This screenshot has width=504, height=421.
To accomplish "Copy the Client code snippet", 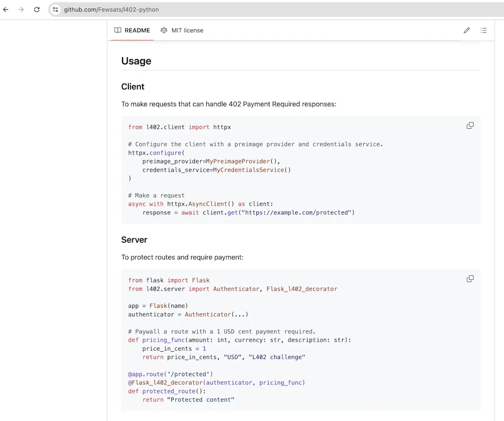I will [470, 125].
